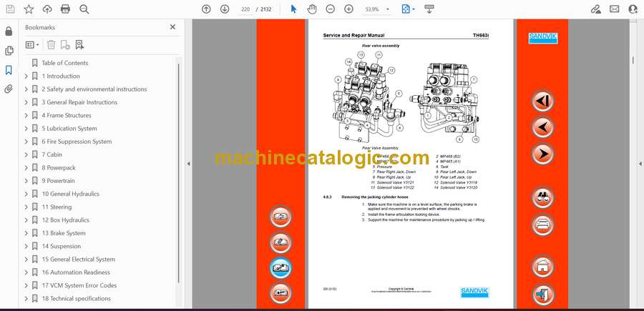This screenshot has height=311, width=644.
Task: Click the second left-column manual round button
Action: [x=280, y=242]
